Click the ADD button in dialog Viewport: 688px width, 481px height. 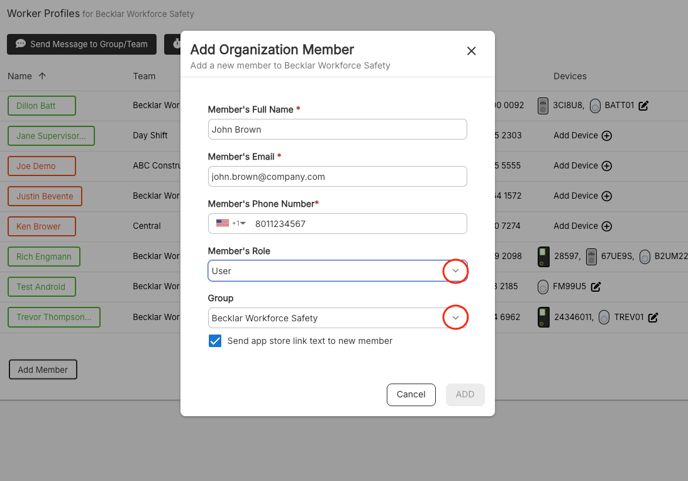click(x=465, y=395)
